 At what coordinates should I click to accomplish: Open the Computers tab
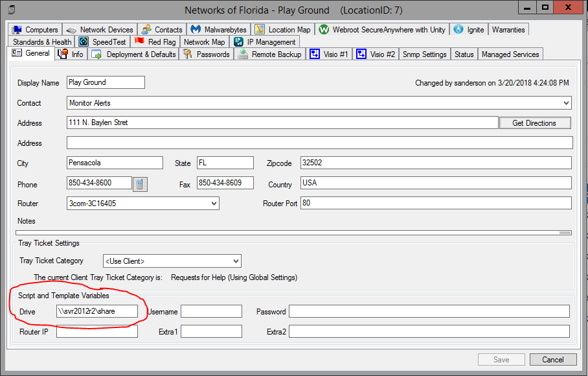click(x=36, y=30)
